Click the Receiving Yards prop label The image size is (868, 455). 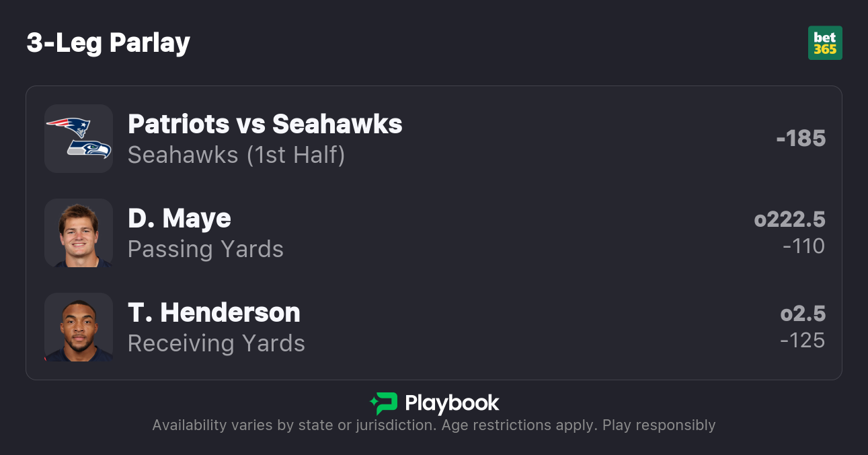tap(216, 343)
